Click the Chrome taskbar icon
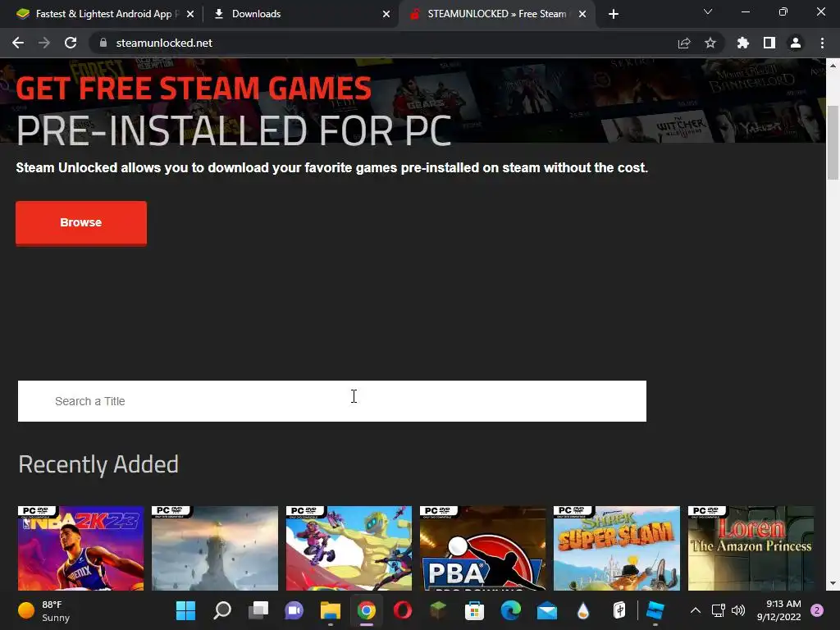This screenshot has height=630, width=840. tap(367, 610)
